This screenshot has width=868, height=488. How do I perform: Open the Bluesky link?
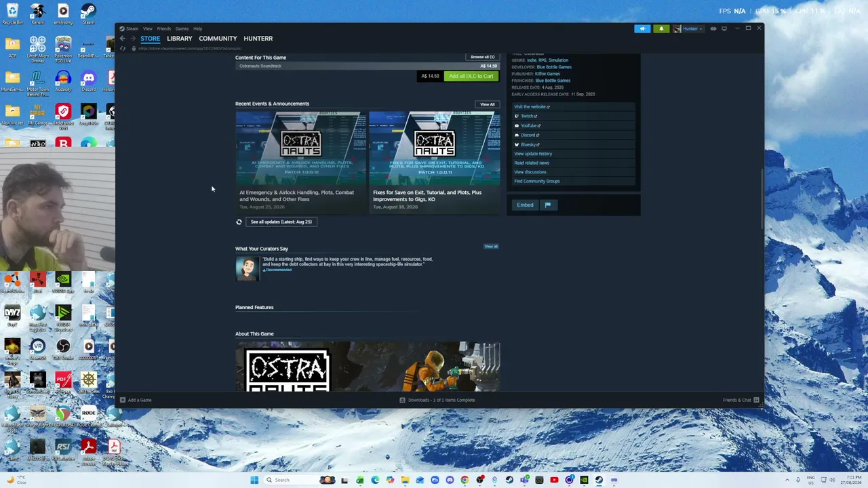[527, 144]
